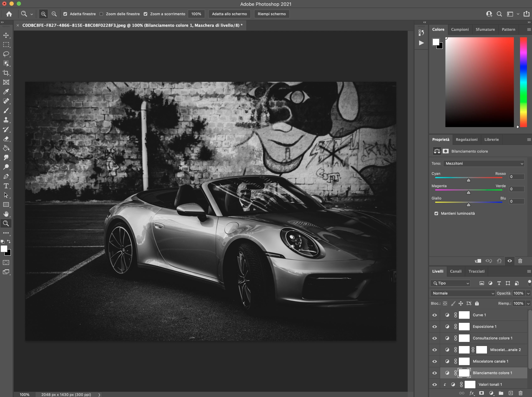Switch to the Regolazioni panel tab

(x=467, y=139)
